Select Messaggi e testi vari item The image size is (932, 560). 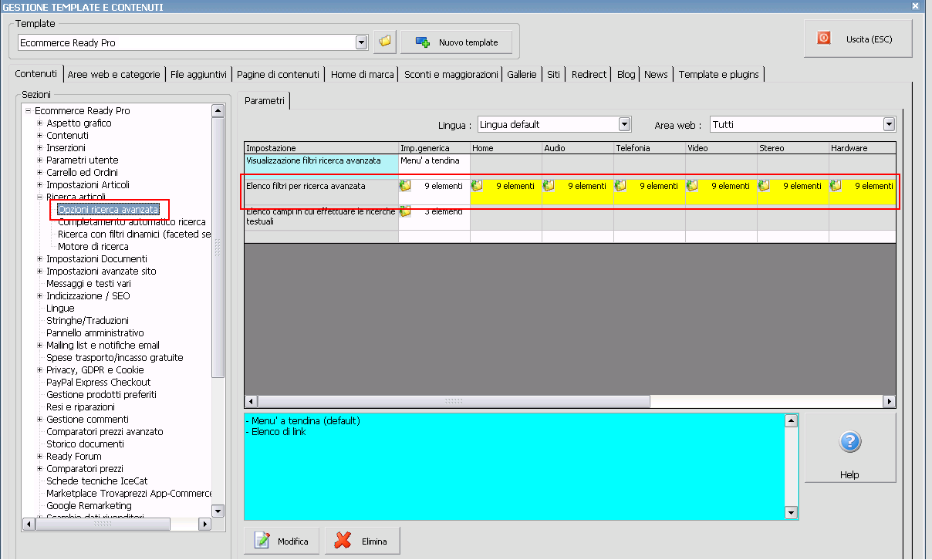coord(89,284)
